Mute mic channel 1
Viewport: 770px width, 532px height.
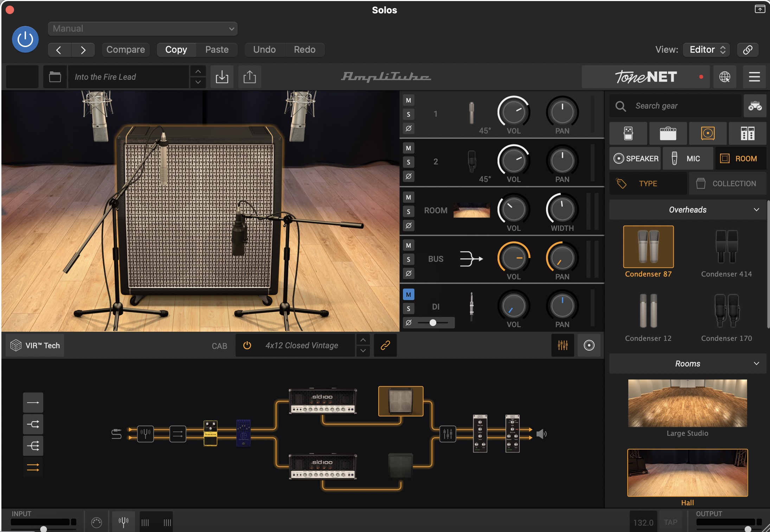(x=408, y=100)
